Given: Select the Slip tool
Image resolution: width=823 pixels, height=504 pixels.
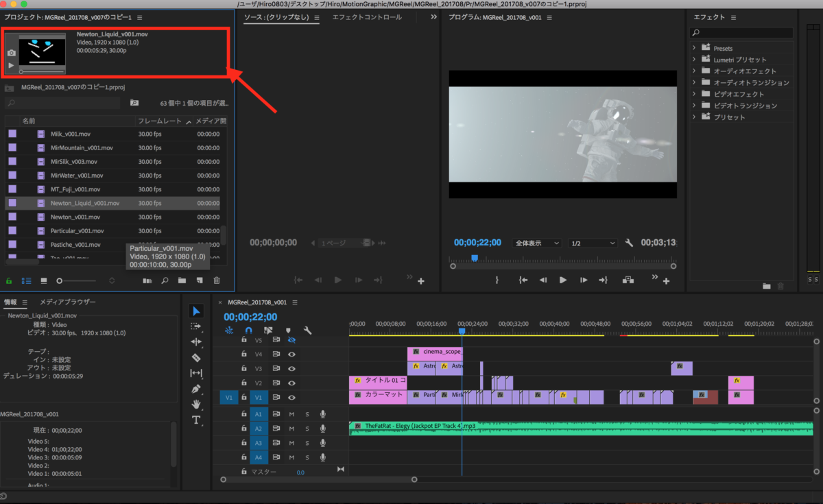Looking at the screenshot, I should pyautogui.click(x=196, y=373).
